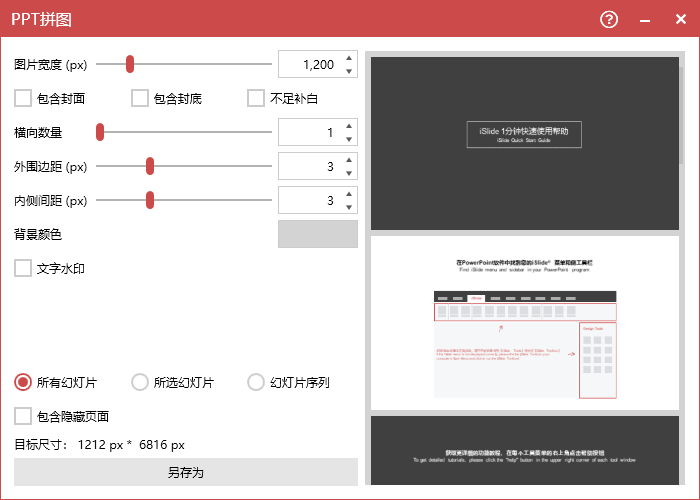Click the third dark preview slide

(525, 450)
